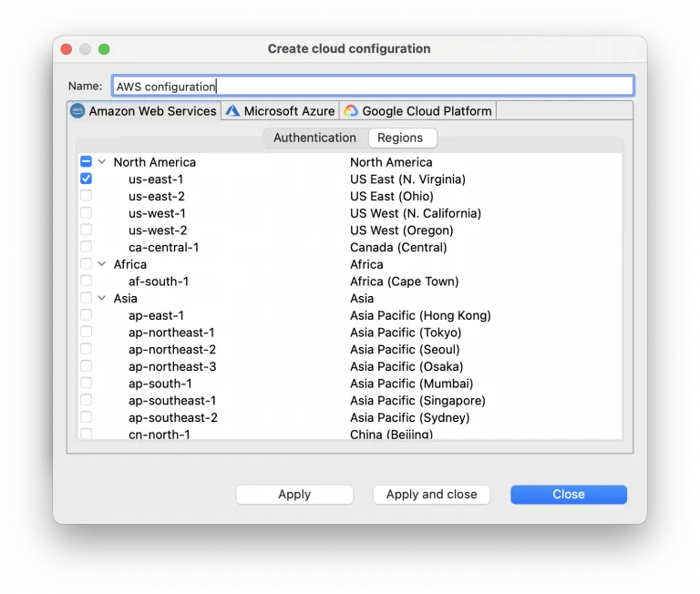
Task: Click the Name input field
Action: pos(373,86)
